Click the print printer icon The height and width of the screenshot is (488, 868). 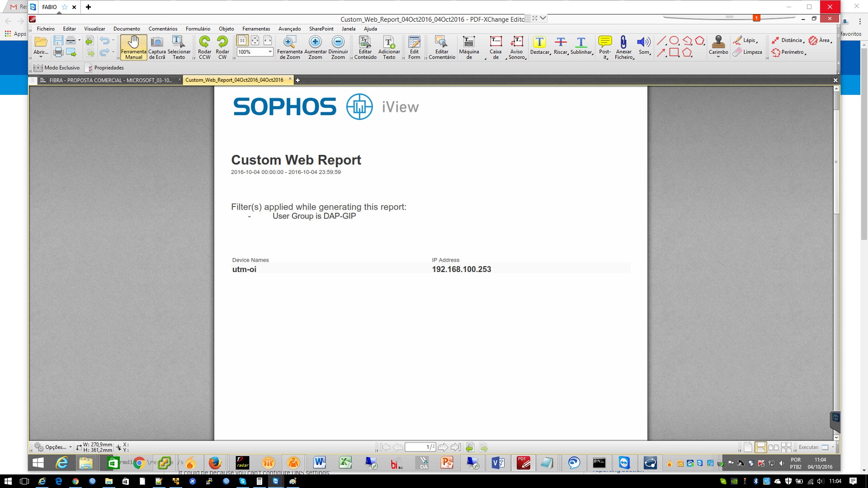(x=58, y=52)
